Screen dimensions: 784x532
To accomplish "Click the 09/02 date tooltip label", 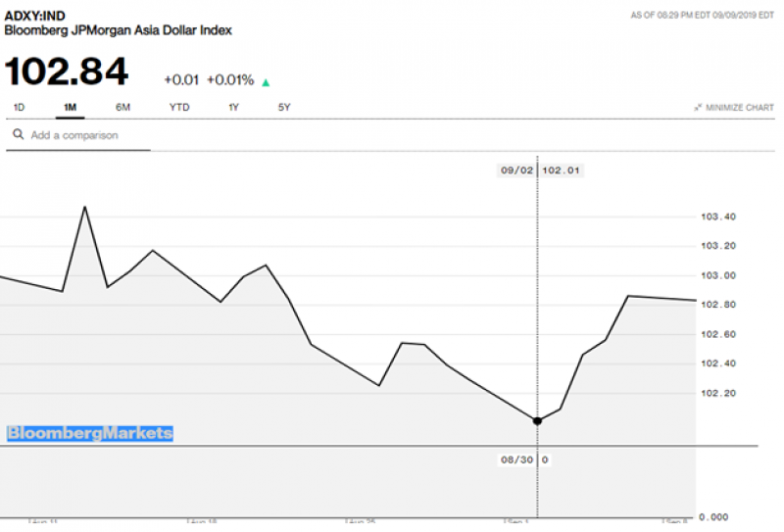I will coord(517,170).
